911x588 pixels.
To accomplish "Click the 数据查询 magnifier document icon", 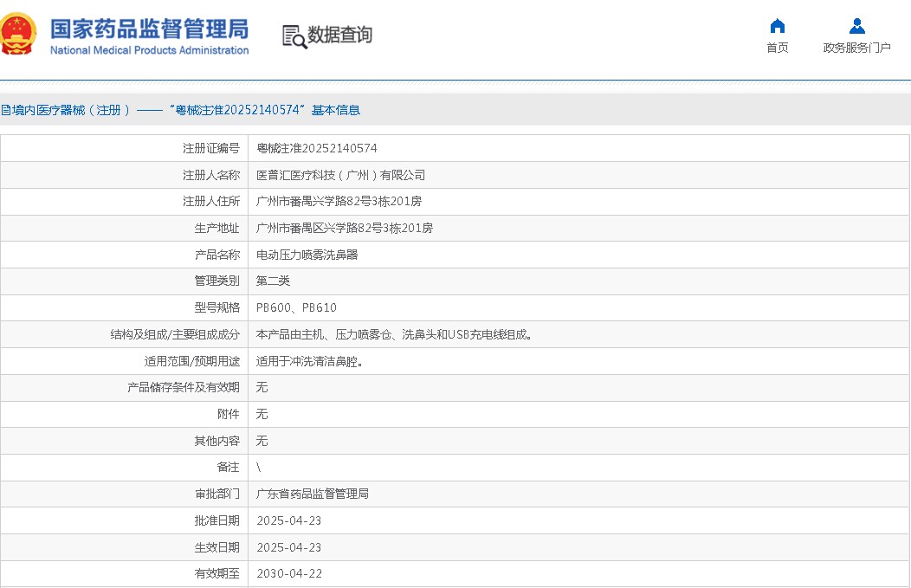I will pos(294,36).
